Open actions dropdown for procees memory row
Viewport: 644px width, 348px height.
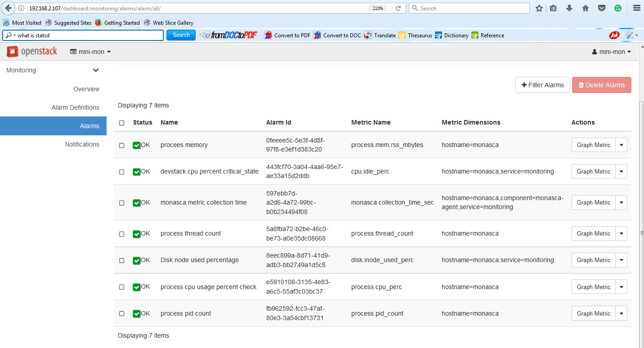622,145
